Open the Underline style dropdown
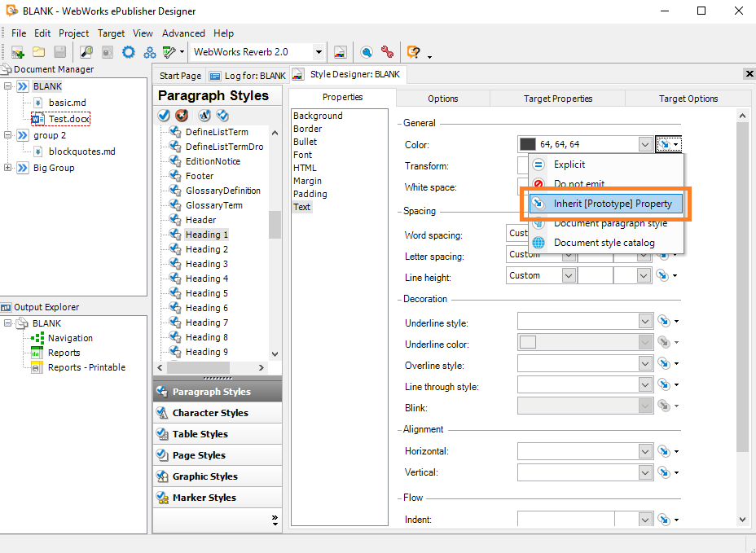 click(x=645, y=321)
